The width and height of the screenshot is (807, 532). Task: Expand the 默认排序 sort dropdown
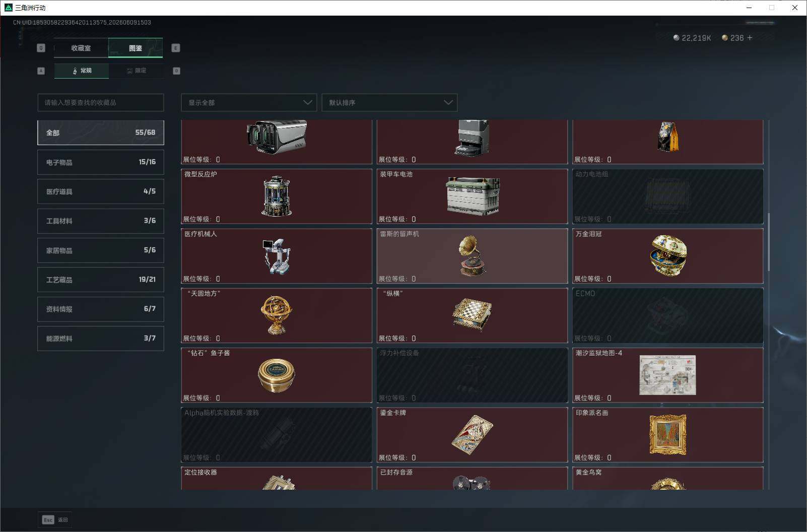tap(389, 102)
